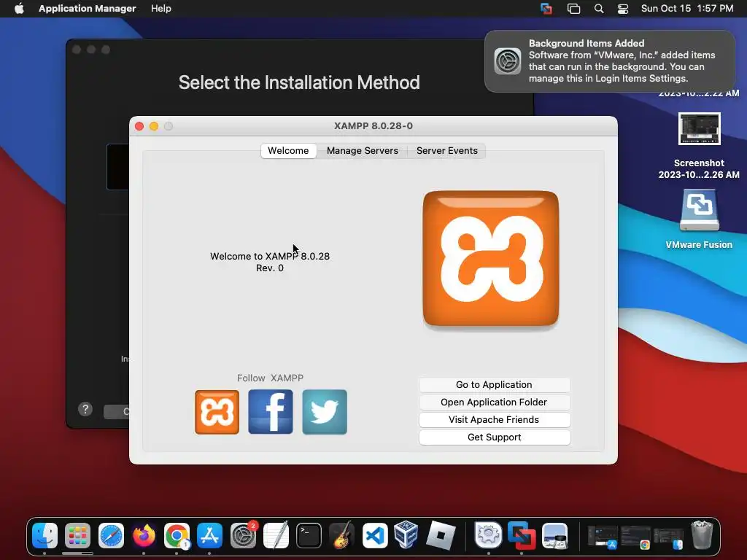The image size is (747, 560).
Task: Open Google Chrome from the Dock
Action: 177,536
